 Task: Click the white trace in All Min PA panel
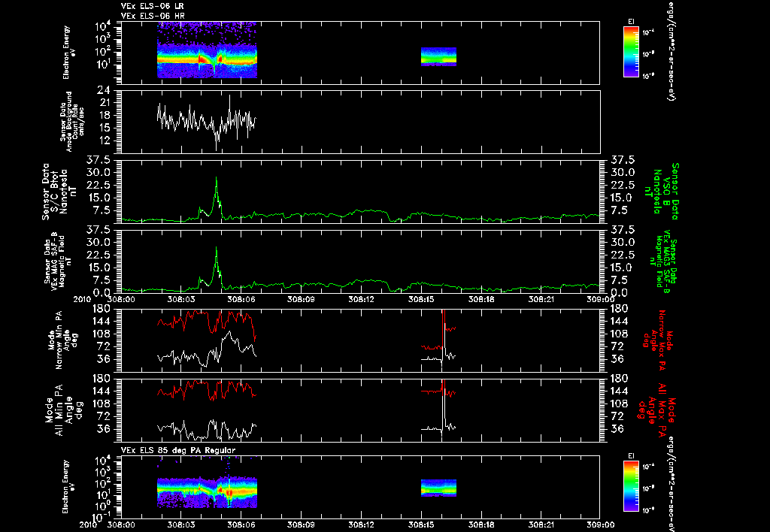point(206,430)
